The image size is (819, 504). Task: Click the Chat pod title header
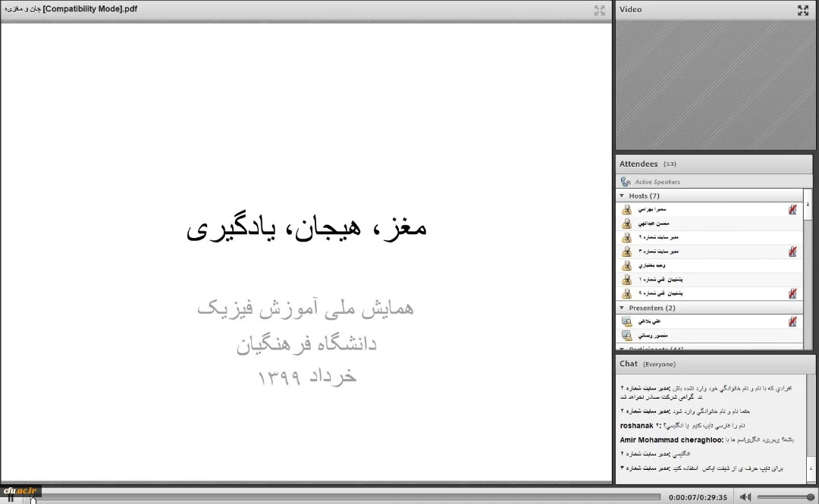tap(629, 364)
